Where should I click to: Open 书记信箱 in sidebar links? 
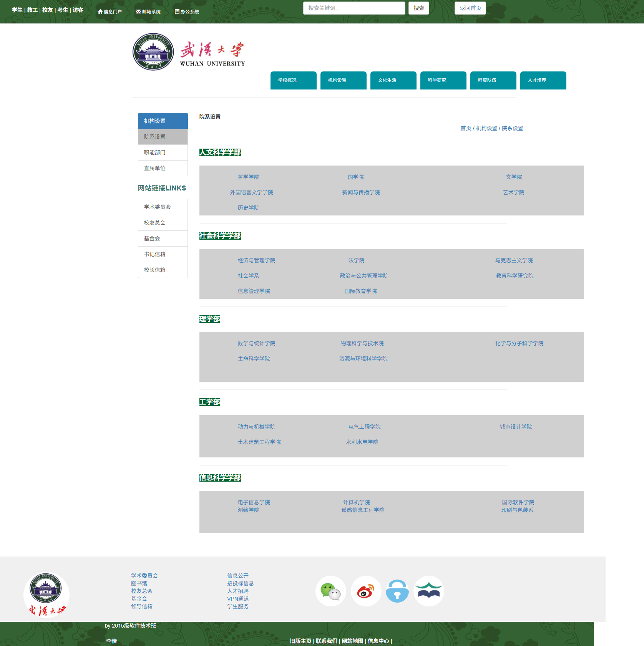click(163, 254)
